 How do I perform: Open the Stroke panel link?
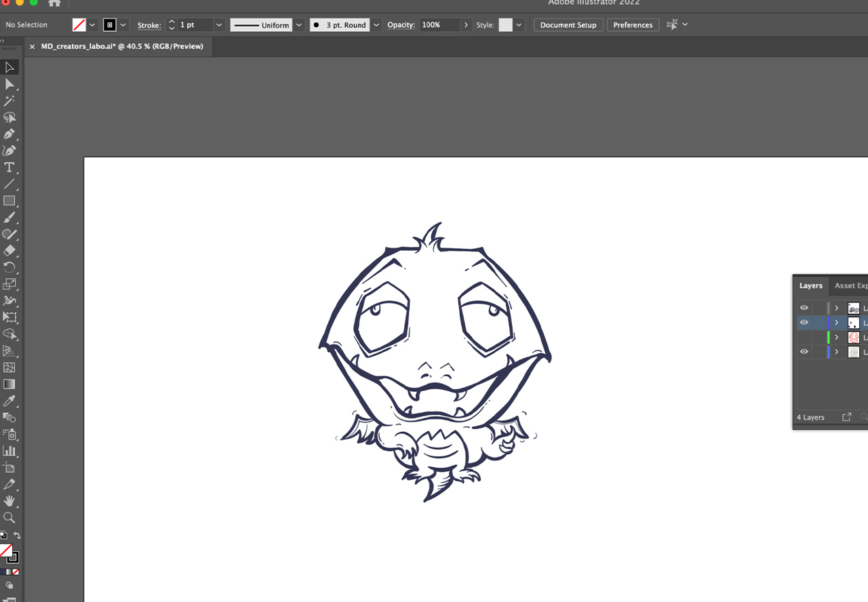tap(149, 26)
